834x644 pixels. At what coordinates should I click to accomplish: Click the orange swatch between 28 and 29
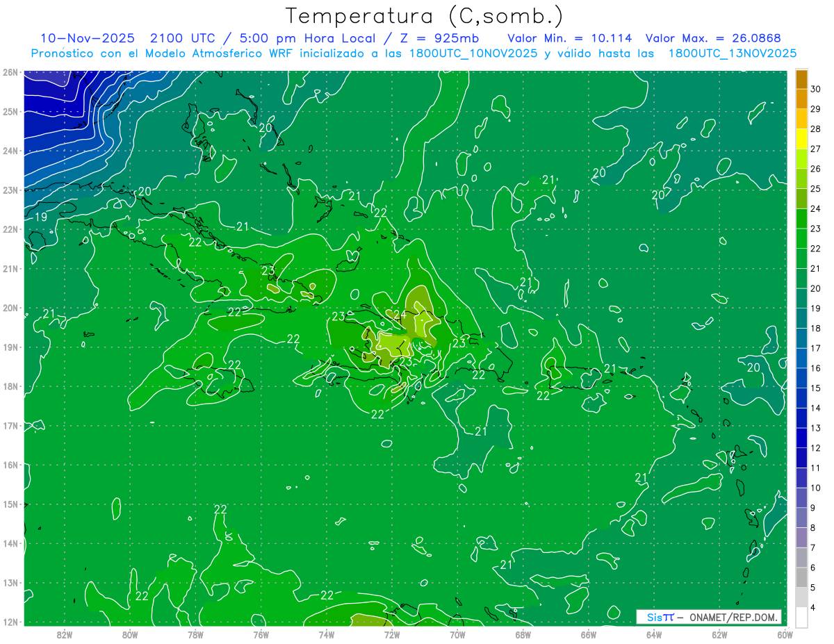[x=801, y=119]
